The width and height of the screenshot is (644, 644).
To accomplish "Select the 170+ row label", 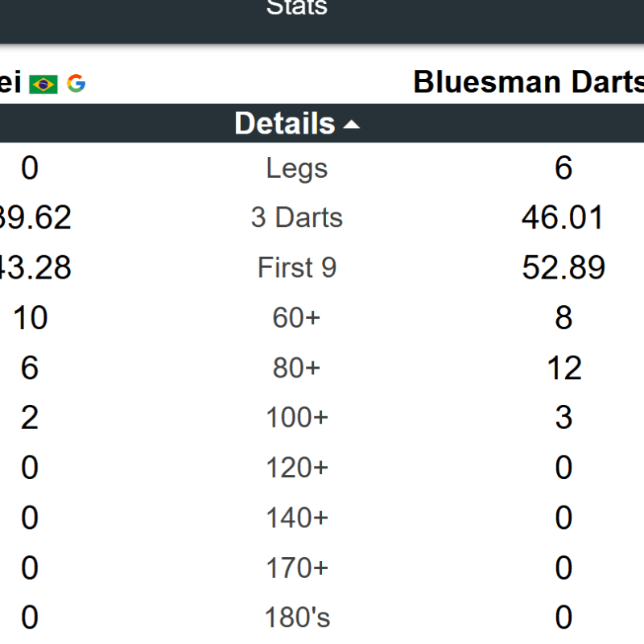I will [x=297, y=568].
